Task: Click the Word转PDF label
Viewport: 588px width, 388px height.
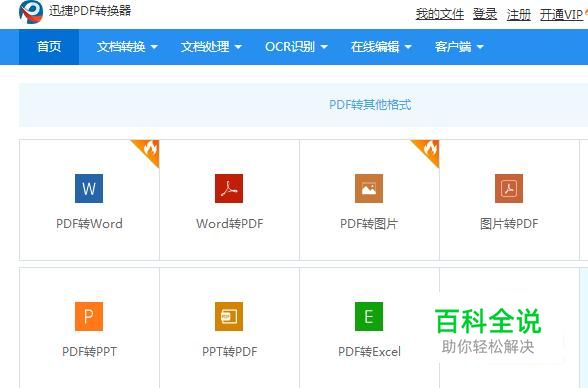Action: pyautogui.click(x=230, y=224)
